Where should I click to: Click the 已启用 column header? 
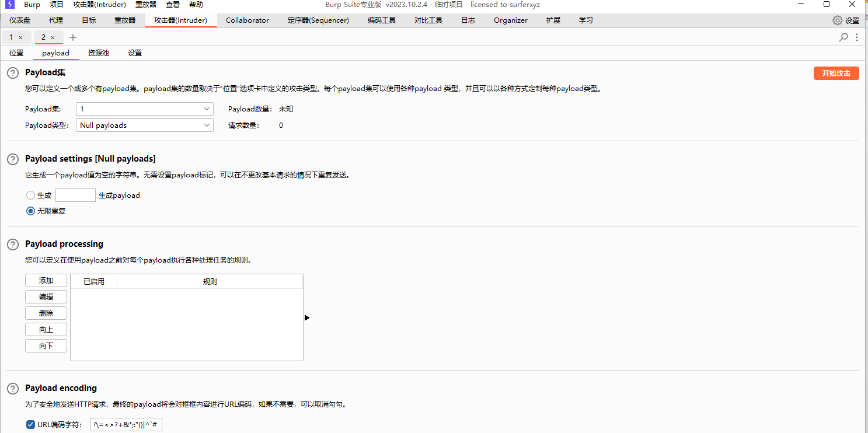click(94, 282)
